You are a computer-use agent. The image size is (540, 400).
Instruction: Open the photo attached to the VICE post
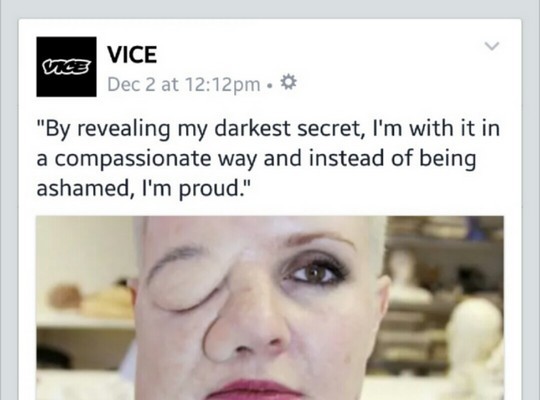[270, 308]
